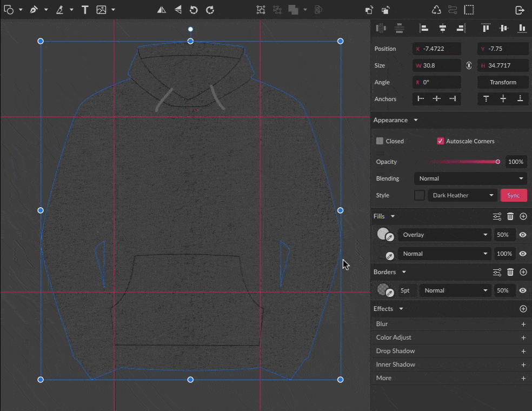Viewport: 532px width, 411px height.
Task: Click the Transform button
Action: (x=503, y=82)
